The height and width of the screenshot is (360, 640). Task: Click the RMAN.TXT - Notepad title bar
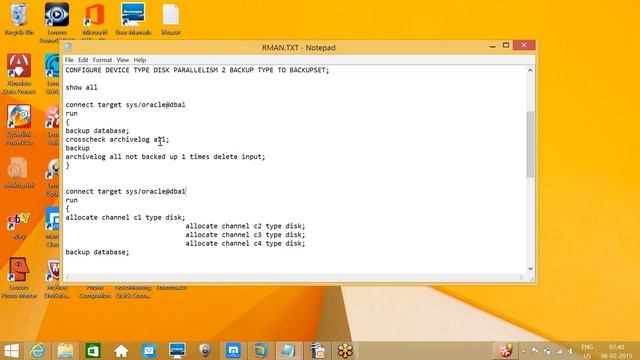click(298, 48)
